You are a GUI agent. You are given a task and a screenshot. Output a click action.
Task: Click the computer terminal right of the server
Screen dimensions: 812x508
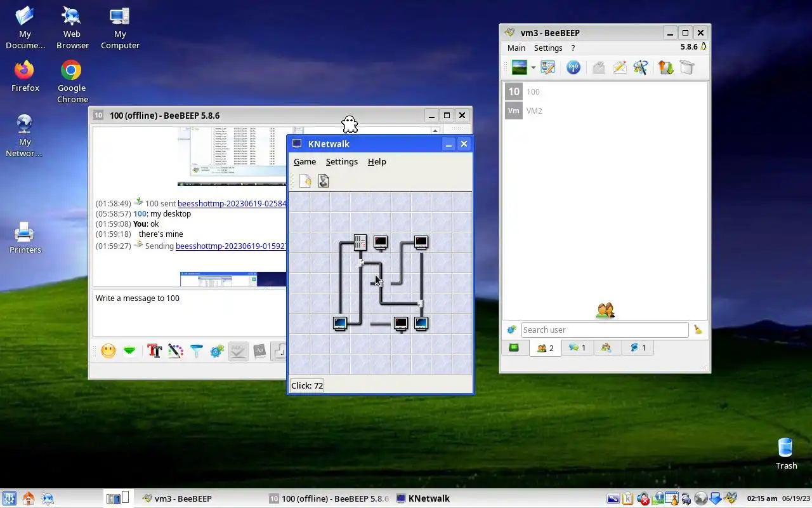pos(381,243)
